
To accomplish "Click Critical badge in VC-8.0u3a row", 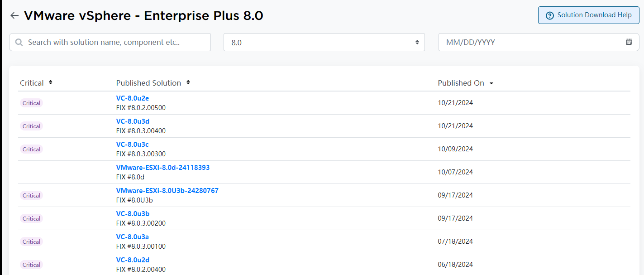I will tap(31, 242).
